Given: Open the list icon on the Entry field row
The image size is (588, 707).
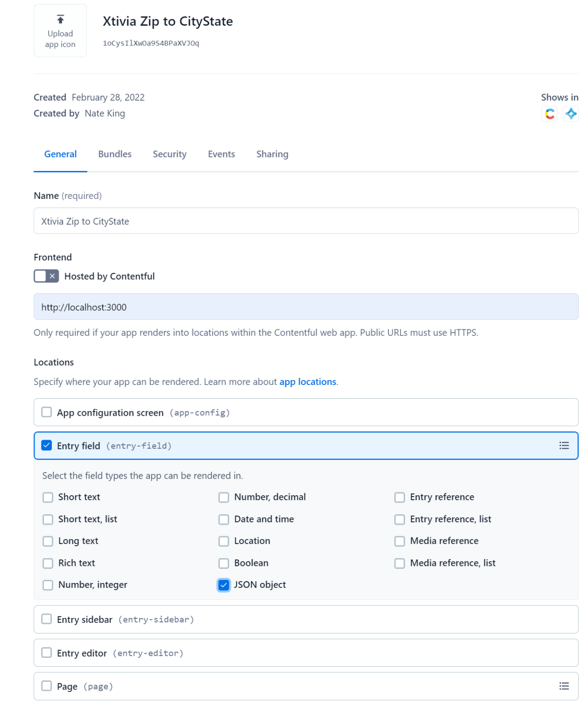Looking at the screenshot, I should tap(564, 446).
